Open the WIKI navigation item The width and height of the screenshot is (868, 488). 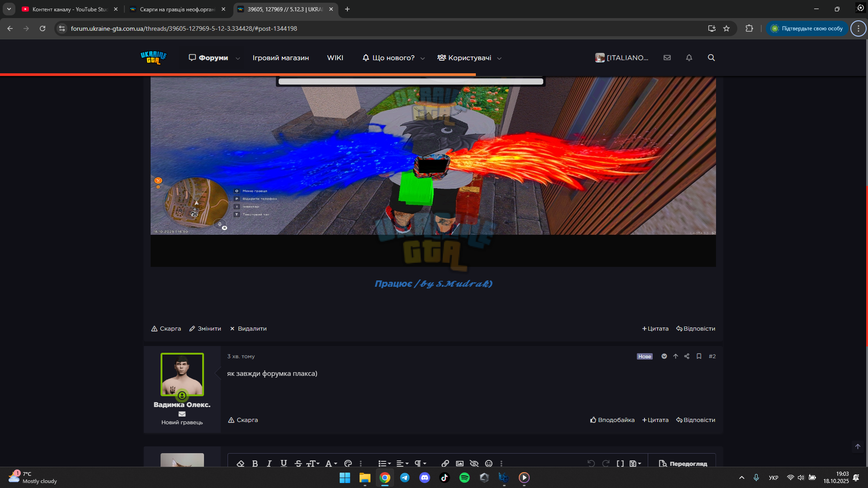click(x=335, y=58)
